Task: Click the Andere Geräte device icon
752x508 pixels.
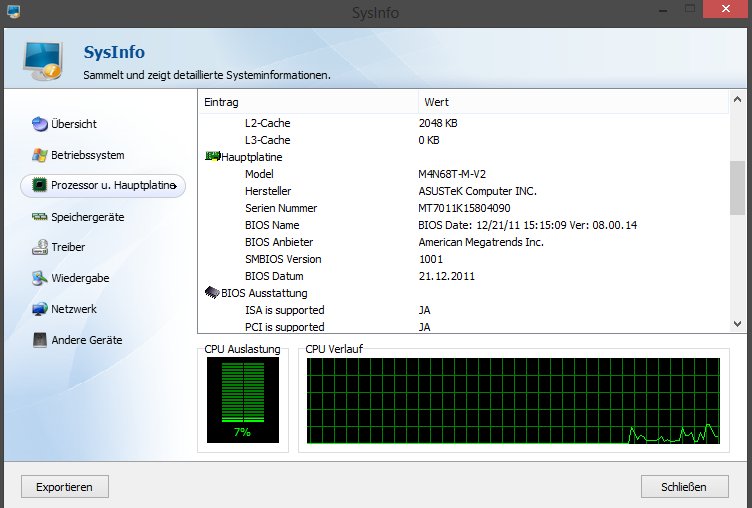Action: click(x=40, y=340)
